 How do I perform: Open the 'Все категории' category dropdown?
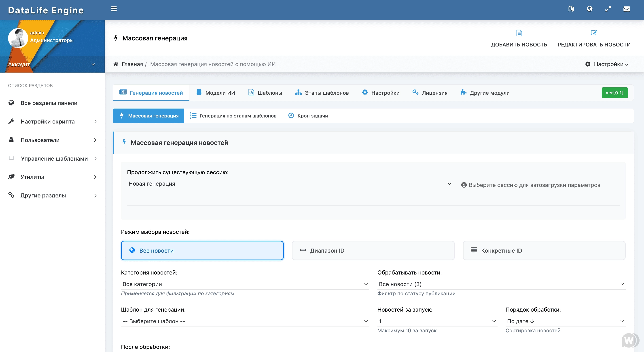(245, 284)
